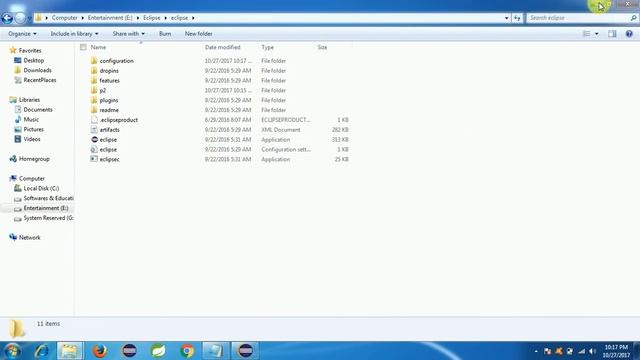The image size is (640, 360).
Task: Open the Music library
Action: pos(31,119)
